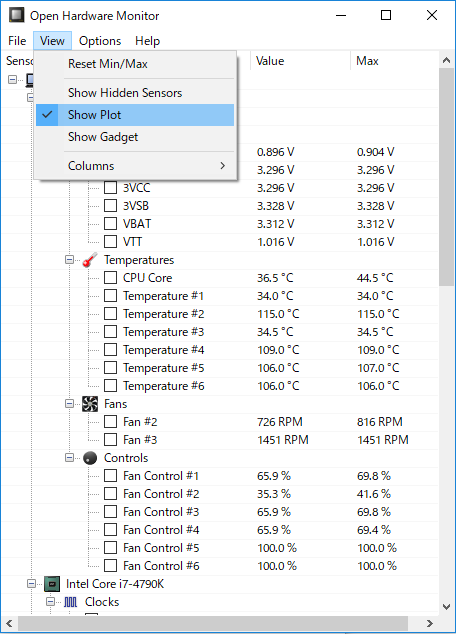Viewport: 456px width, 634px height.
Task: Click the horizontal scrollbar thumb
Action: [x=213, y=623]
